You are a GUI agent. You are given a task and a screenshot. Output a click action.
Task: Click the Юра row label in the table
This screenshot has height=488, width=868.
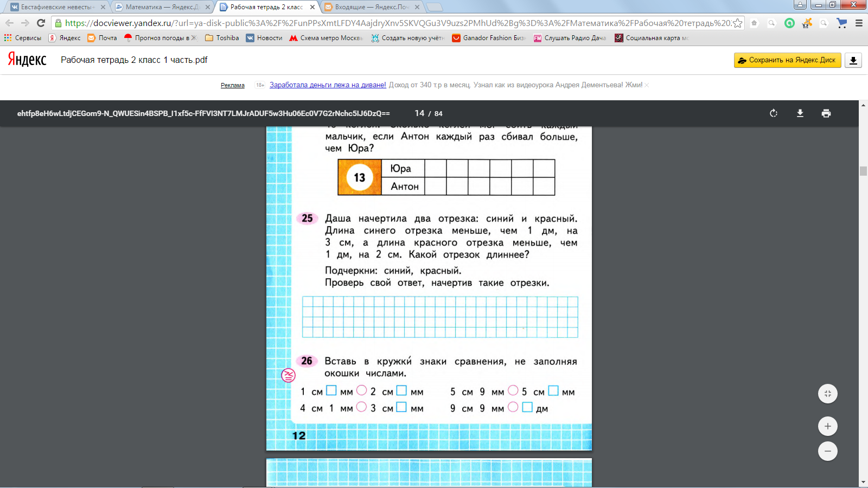coord(401,169)
